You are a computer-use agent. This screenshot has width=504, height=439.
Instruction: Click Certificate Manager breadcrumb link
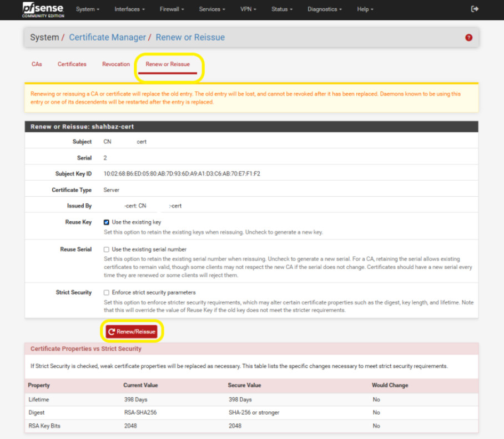[x=107, y=37]
